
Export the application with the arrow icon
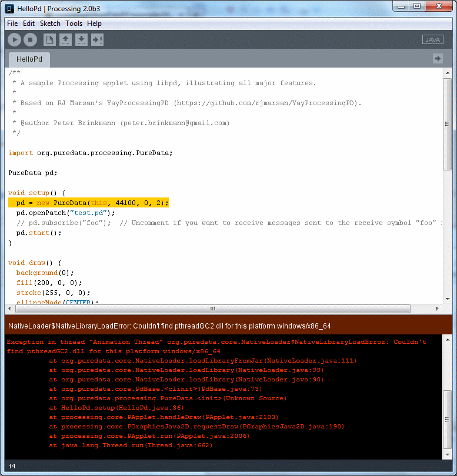coord(97,40)
